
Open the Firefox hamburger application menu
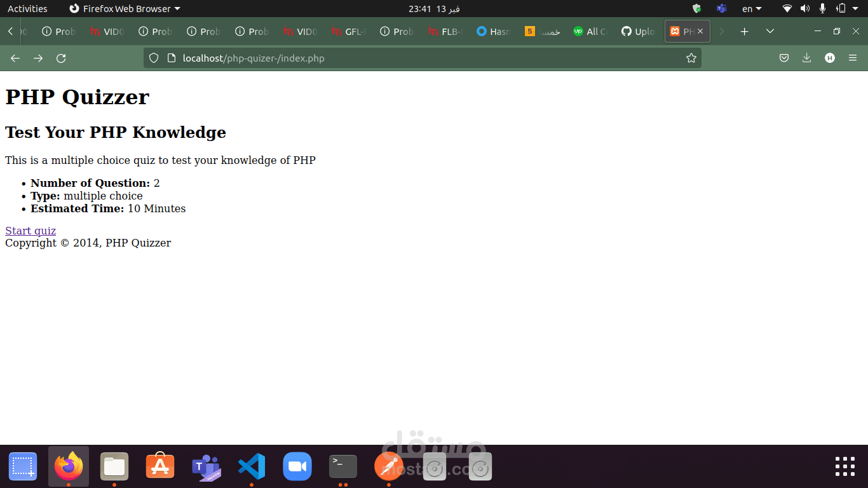tap(853, 58)
